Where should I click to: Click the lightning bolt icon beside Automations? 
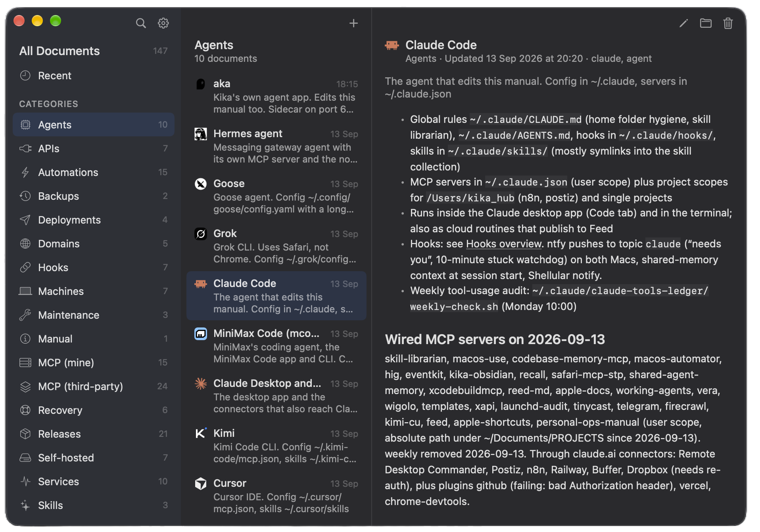point(25,172)
